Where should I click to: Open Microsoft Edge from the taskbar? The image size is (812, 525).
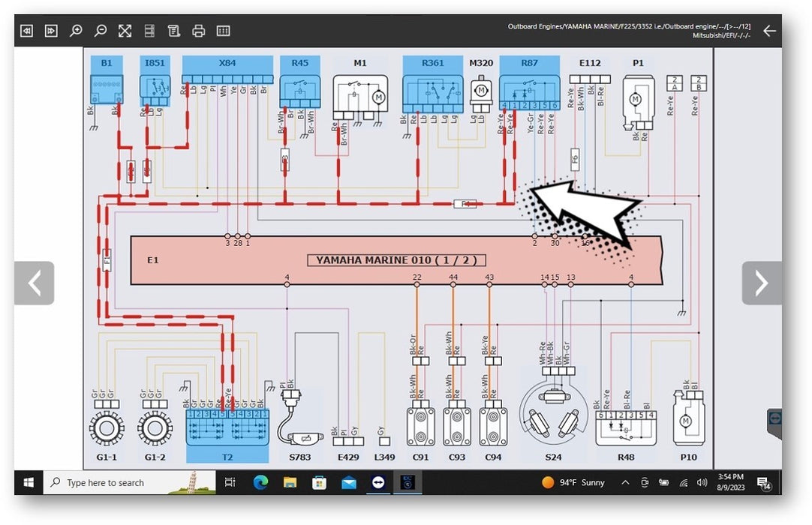tap(260, 482)
